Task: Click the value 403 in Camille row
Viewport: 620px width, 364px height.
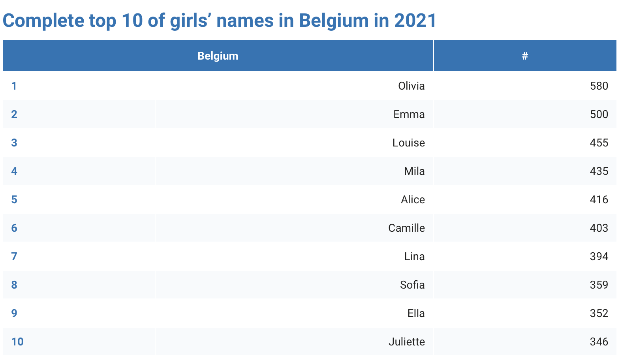Action: click(x=599, y=228)
